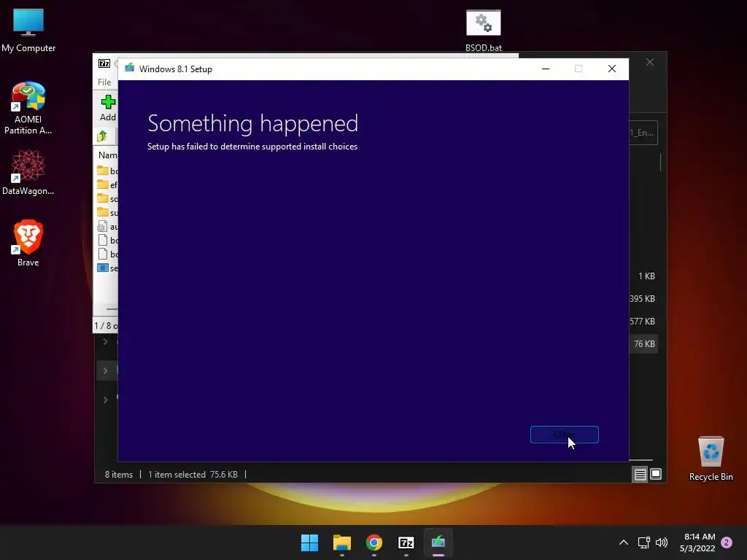This screenshot has height=560, width=747.
Task: Open File Explorer from the taskbar
Action: (341, 542)
